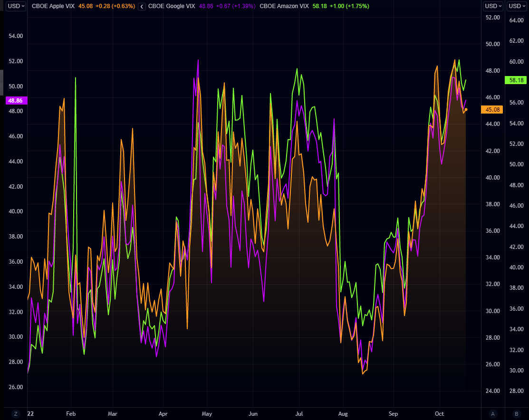This screenshot has height=420, width=529.
Task: Click the 56.00 tick on the far-right scale
Action: 516,103
